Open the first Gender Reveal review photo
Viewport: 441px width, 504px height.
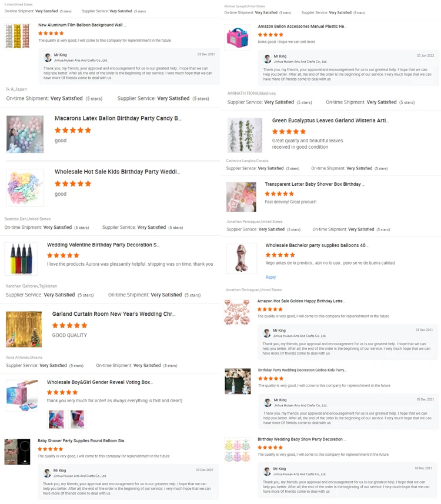[56, 419]
